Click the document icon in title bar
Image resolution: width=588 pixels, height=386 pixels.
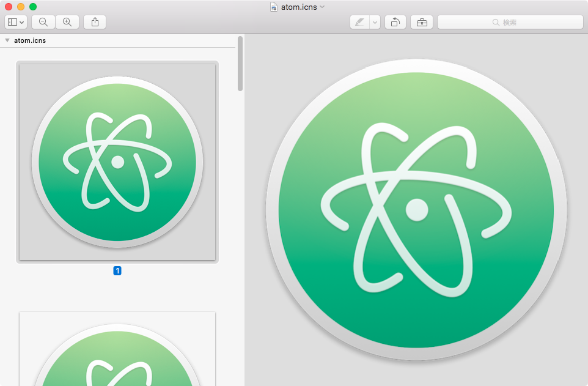(x=274, y=7)
